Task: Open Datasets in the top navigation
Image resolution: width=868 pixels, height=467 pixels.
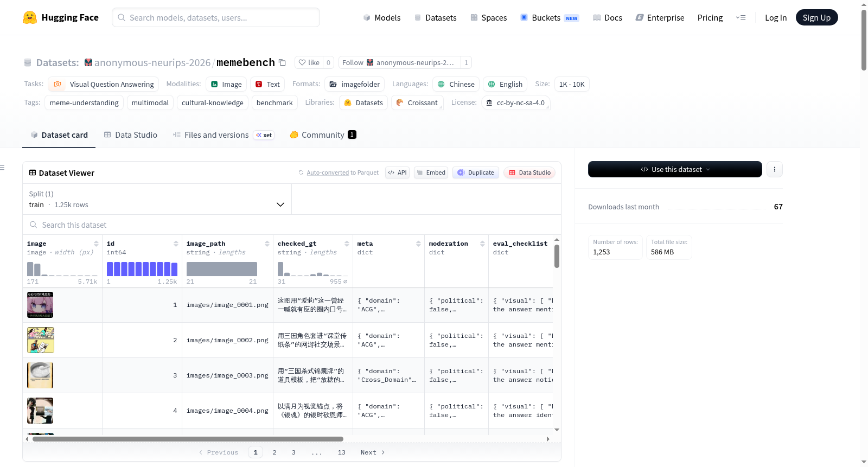Action: [435, 17]
